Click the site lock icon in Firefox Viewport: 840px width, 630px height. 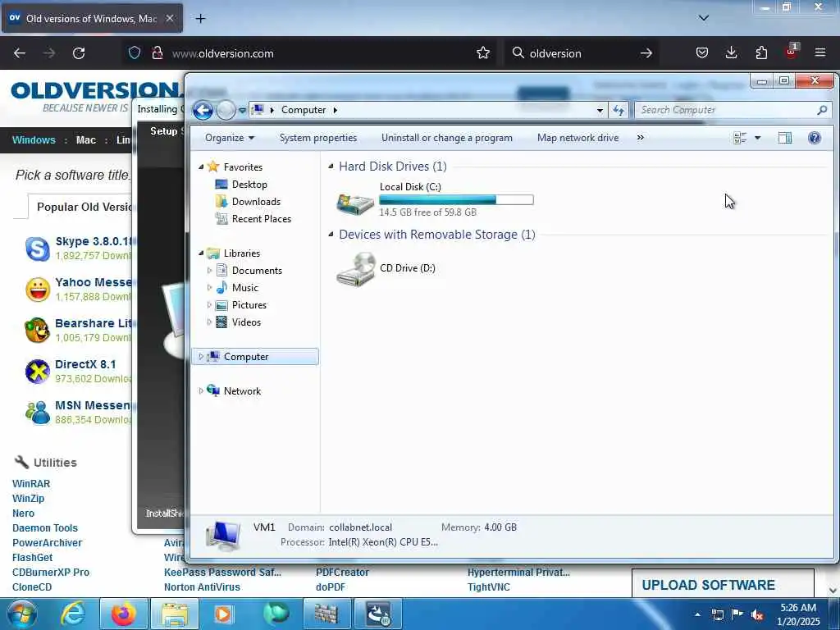(x=157, y=52)
